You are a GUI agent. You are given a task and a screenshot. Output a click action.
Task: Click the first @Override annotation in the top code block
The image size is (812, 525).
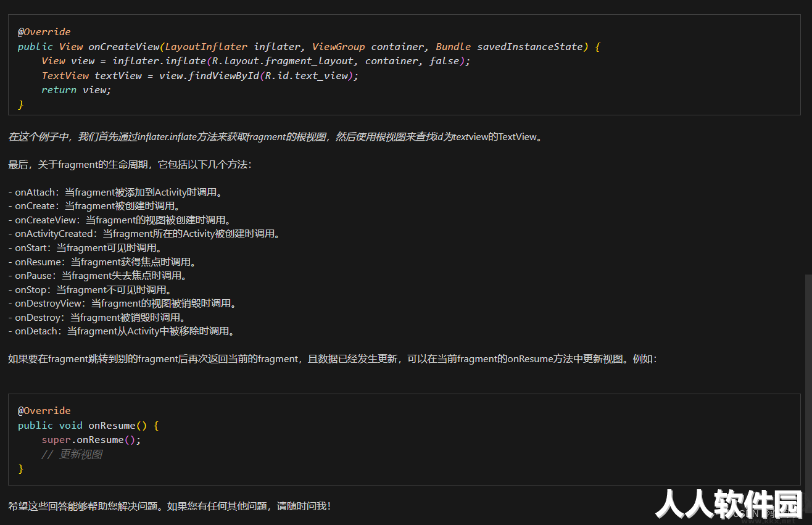44,32
